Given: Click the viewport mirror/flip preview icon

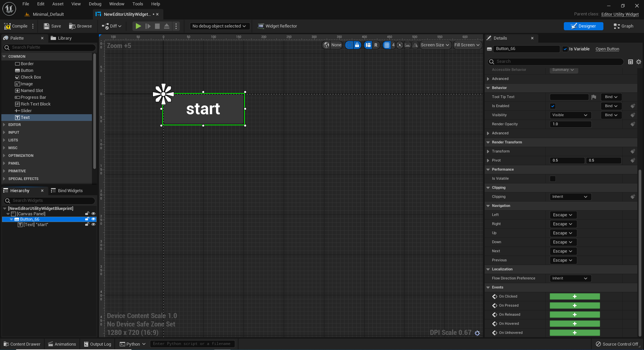Looking at the screenshot, I should point(415,45).
